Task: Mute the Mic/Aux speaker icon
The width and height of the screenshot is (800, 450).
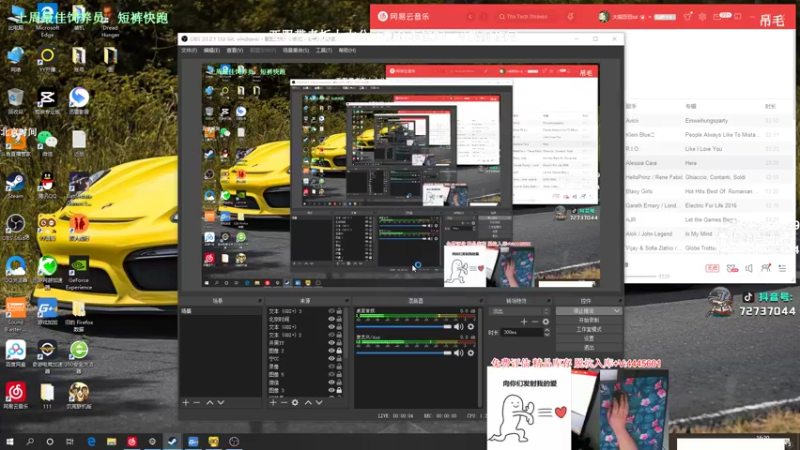Action: point(459,353)
